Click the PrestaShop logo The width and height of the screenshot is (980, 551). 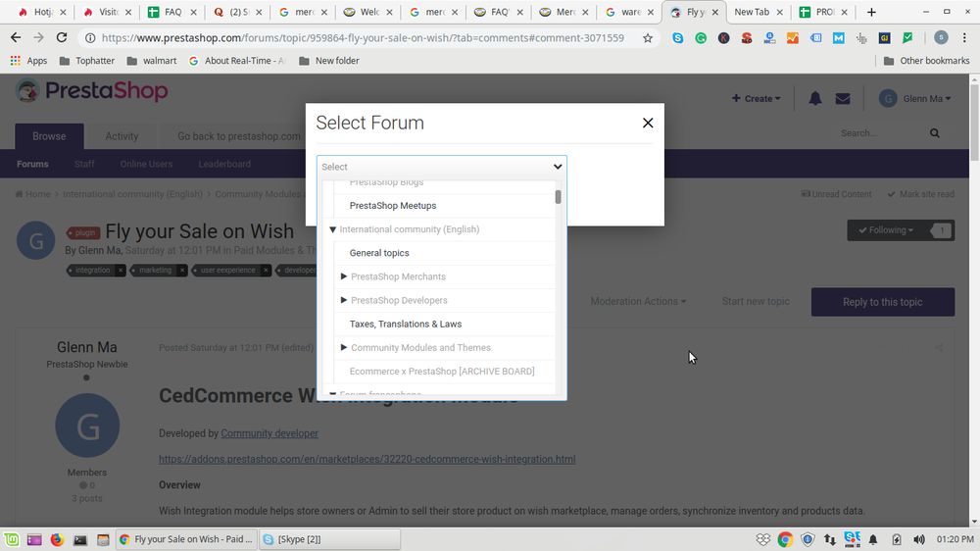tap(92, 90)
